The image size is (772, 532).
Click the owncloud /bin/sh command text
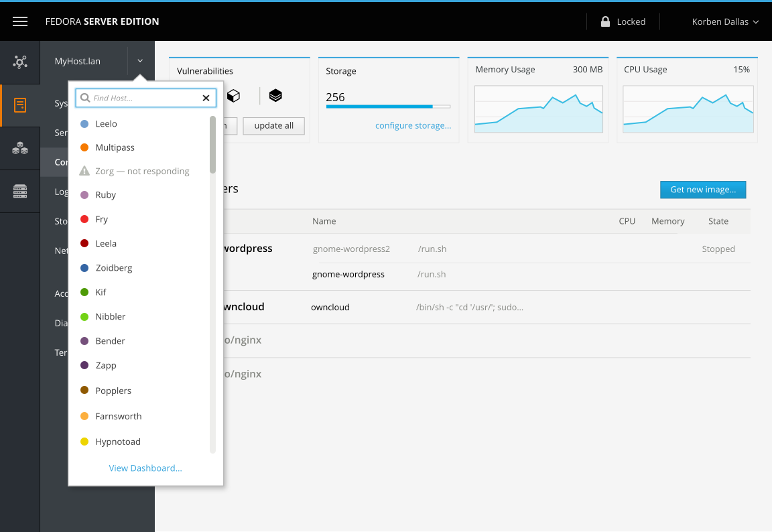(x=469, y=307)
